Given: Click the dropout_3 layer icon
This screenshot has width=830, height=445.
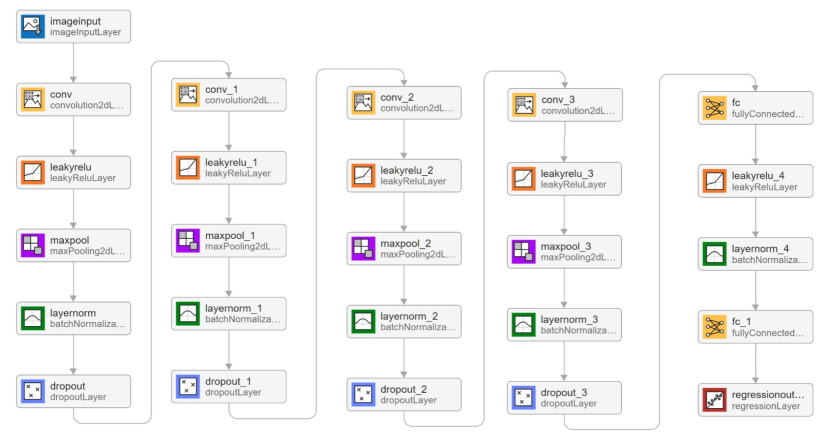Looking at the screenshot, I should 522,398.
